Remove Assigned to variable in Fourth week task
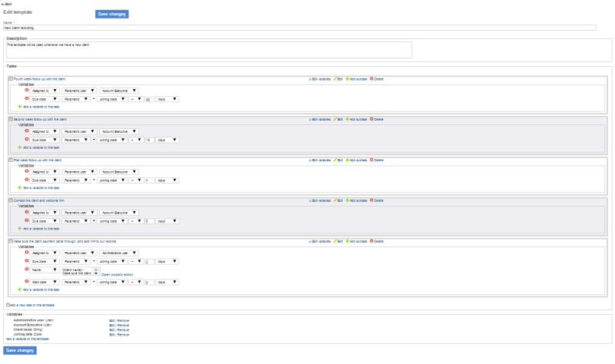 click(26, 90)
